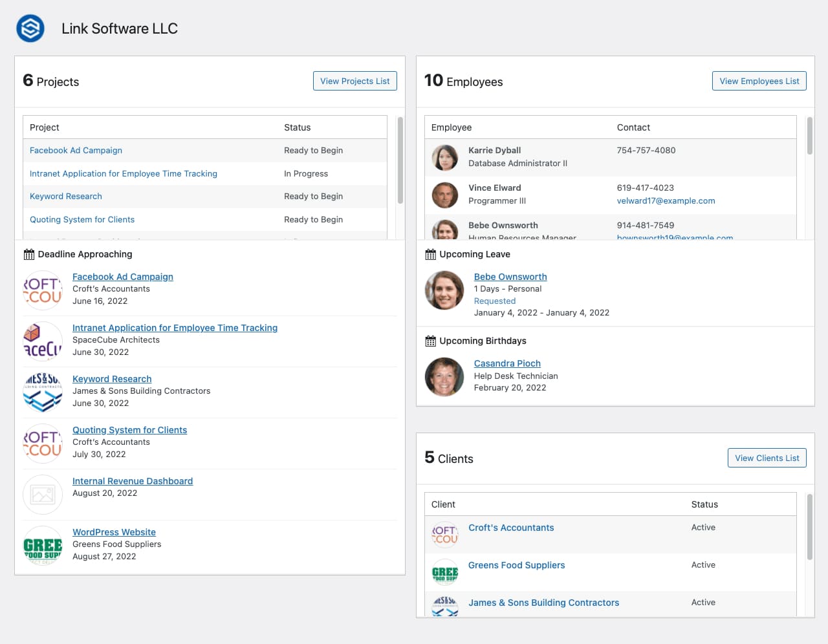Open the View Employees List button
The width and height of the screenshot is (828, 644).
pyautogui.click(x=759, y=81)
